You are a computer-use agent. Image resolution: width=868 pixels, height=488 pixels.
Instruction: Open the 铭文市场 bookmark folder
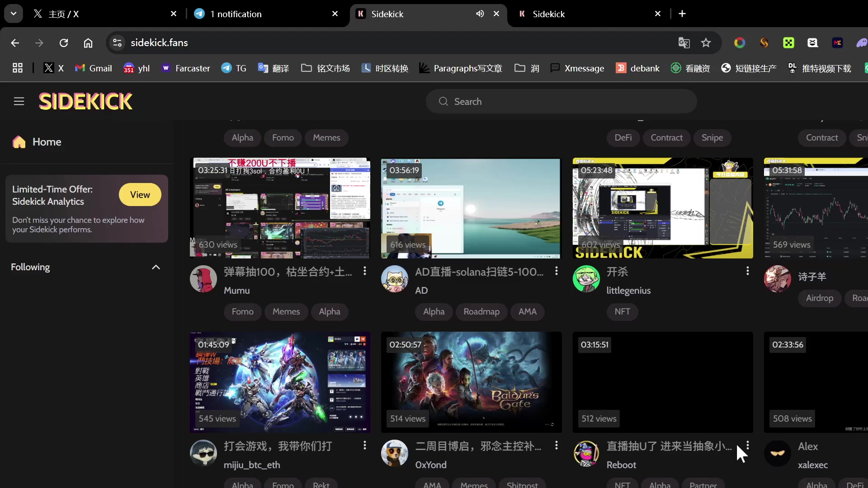325,68
